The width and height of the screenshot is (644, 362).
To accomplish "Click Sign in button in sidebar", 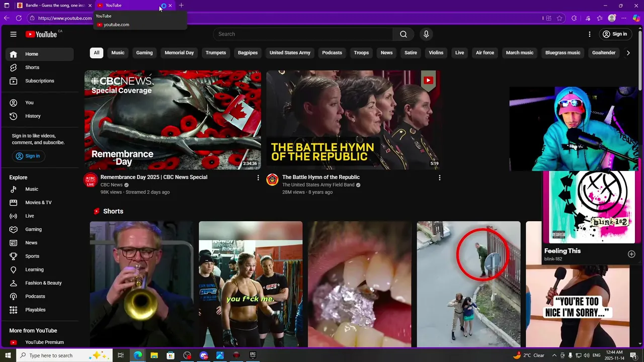I will pyautogui.click(x=28, y=156).
